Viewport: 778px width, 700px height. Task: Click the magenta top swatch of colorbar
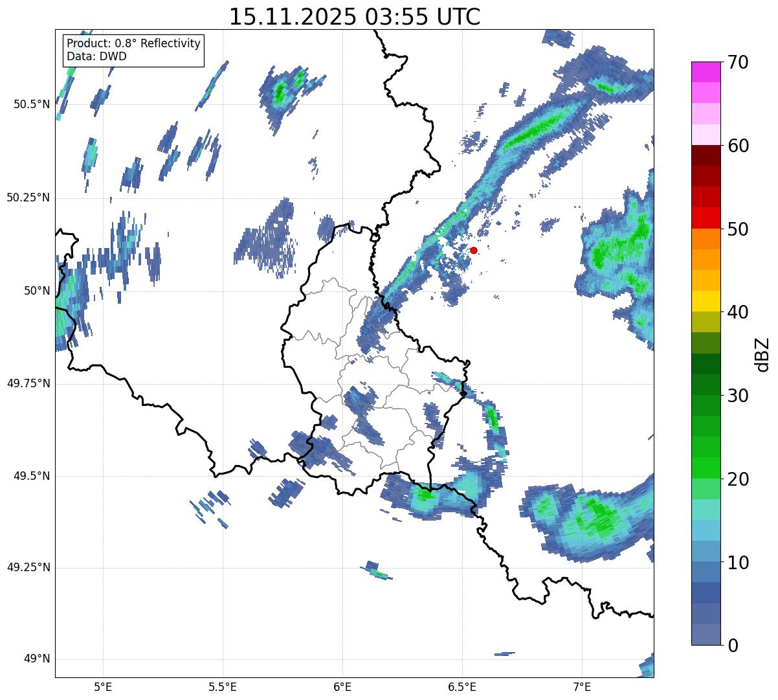click(706, 72)
